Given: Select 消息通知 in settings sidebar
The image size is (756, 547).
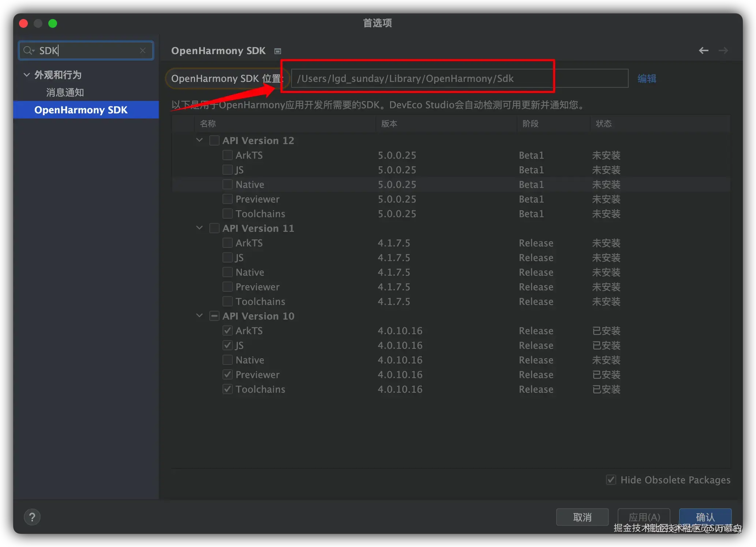Looking at the screenshot, I should pos(65,93).
